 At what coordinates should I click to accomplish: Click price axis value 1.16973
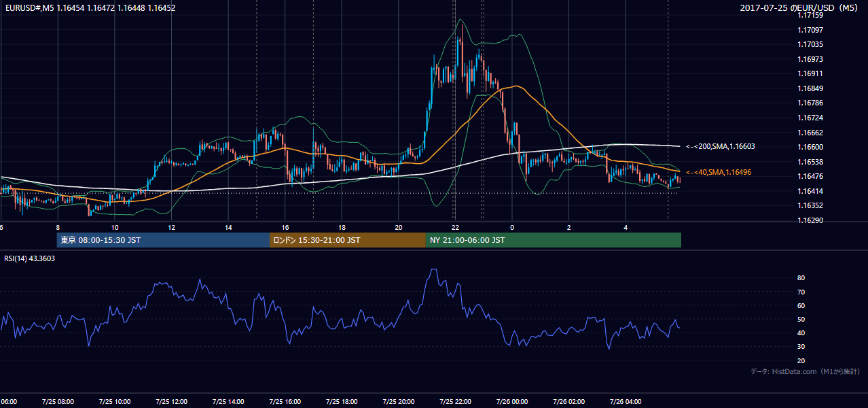(x=811, y=59)
